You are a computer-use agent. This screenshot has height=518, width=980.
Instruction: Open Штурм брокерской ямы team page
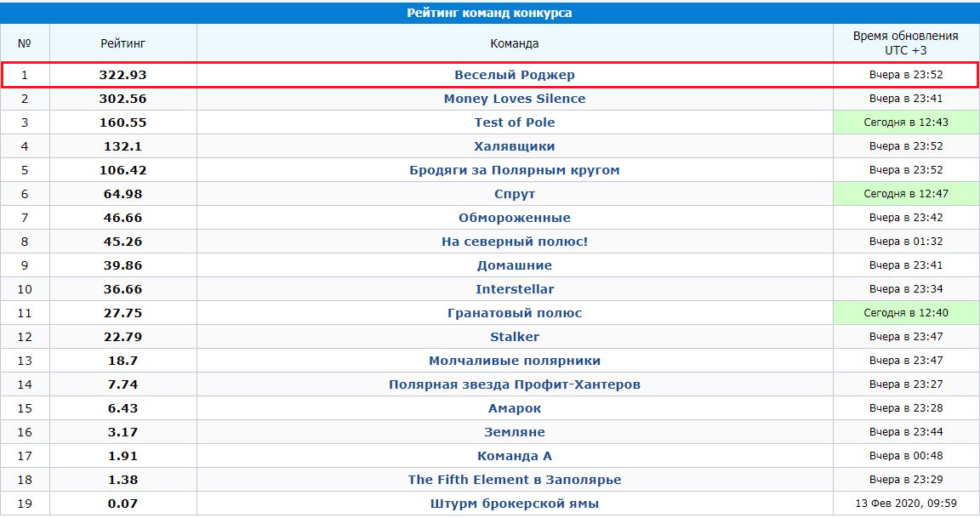click(514, 504)
